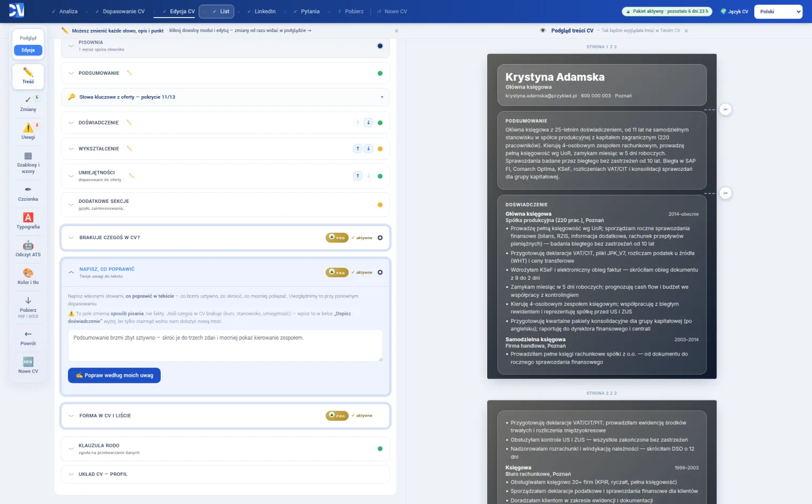
Task: Click Nowe CV link in top bar
Action: point(392,11)
